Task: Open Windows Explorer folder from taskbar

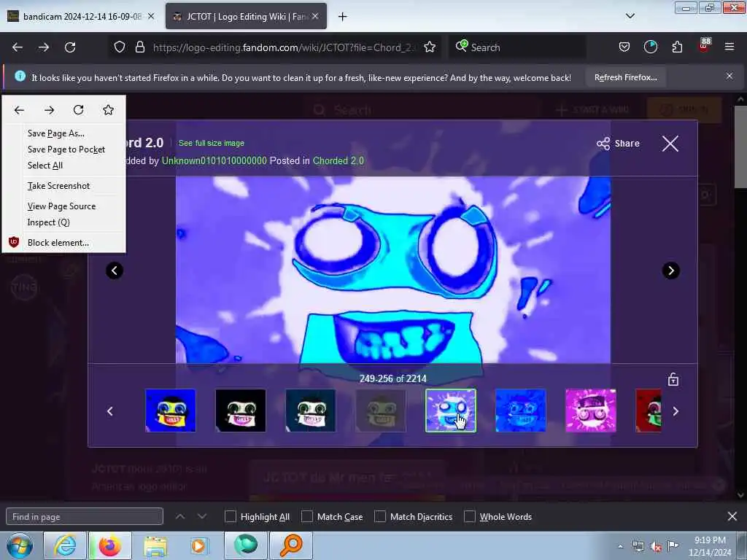Action: point(155,545)
